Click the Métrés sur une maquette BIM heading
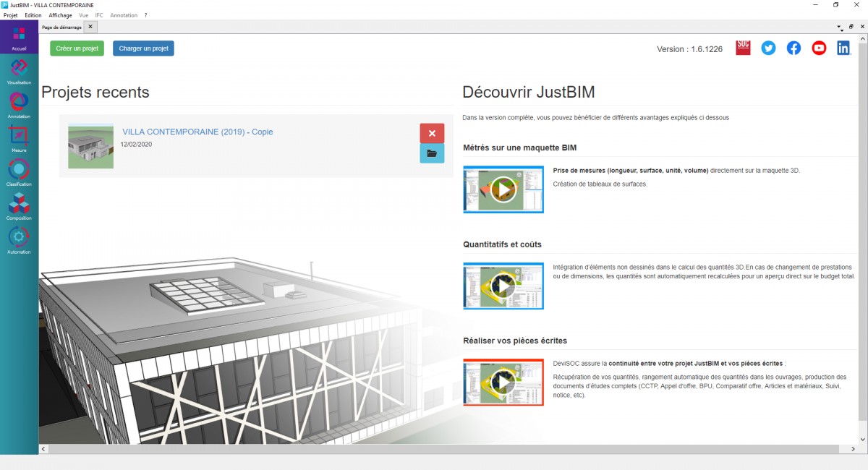Image resolution: width=868 pixels, height=470 pixels. (x=520, y=148)
